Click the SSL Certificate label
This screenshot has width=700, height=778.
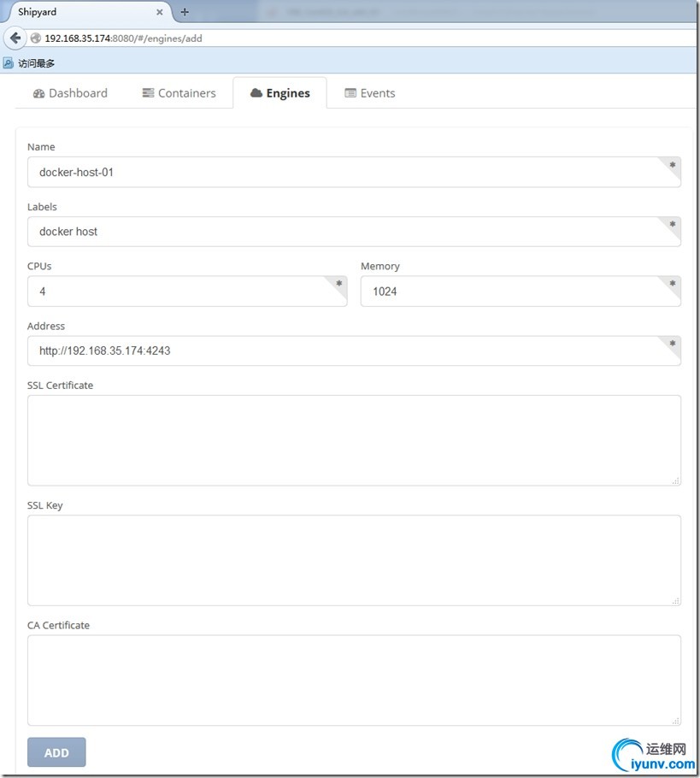(60, 386)
